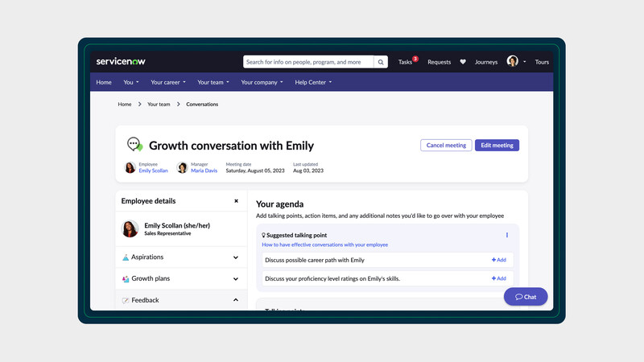Add the career path talking point

coord(498,260)
